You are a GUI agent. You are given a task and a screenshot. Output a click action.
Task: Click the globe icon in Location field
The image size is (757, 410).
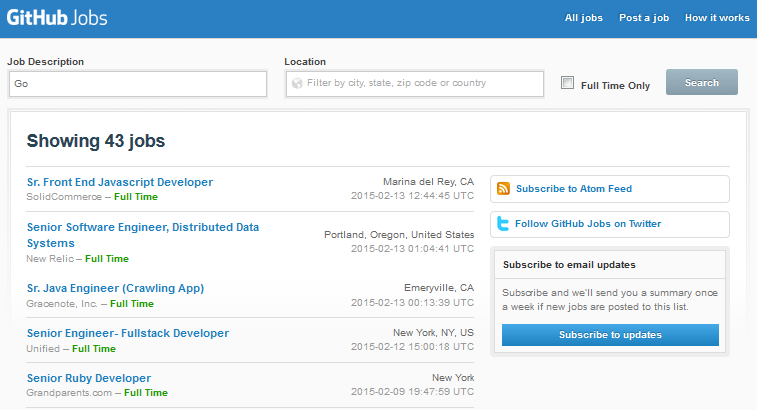pos(297,83)
